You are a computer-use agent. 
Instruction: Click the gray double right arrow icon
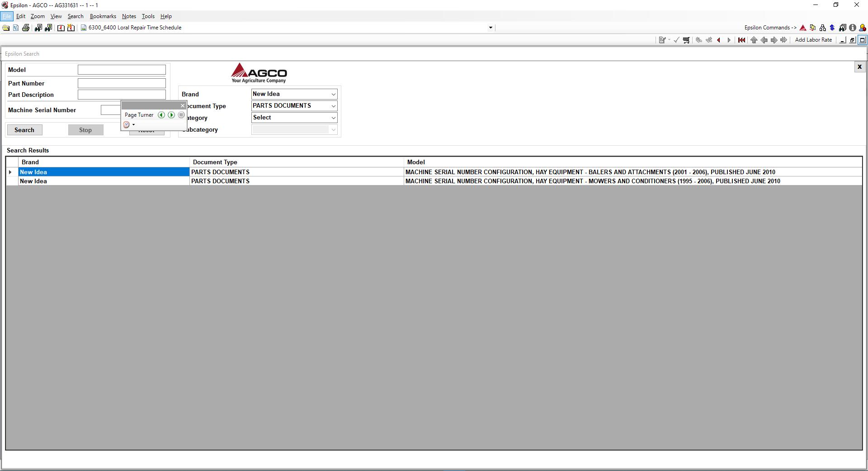coord(784,40)
